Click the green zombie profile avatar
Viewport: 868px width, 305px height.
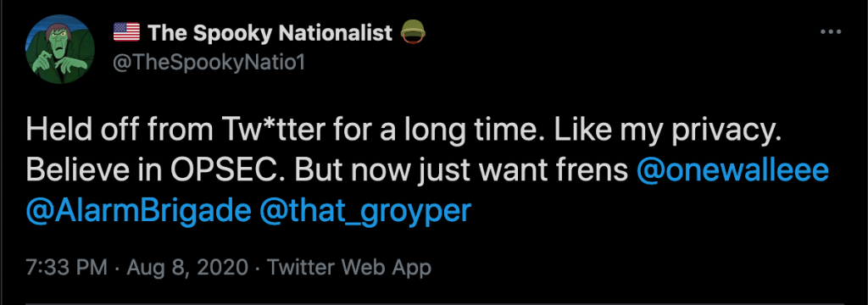point(60,49)
